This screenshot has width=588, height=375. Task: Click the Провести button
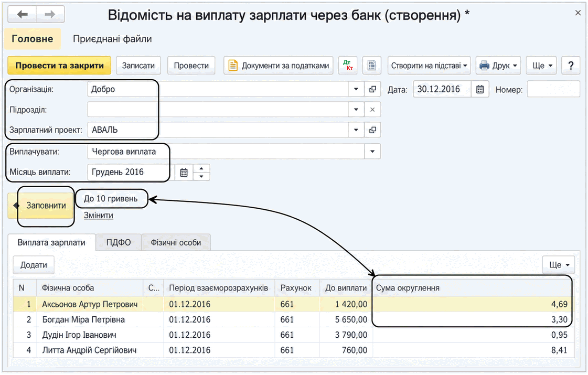point(191,66)
